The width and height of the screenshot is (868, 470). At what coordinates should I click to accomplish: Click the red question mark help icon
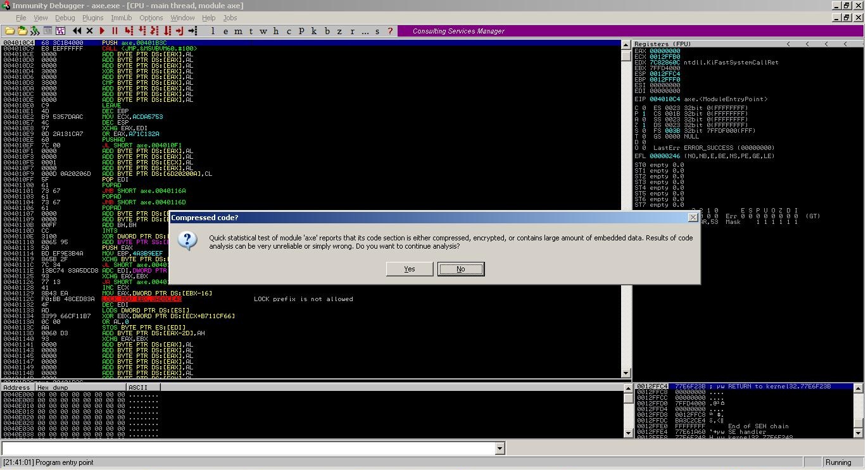(x=390, y=30)
